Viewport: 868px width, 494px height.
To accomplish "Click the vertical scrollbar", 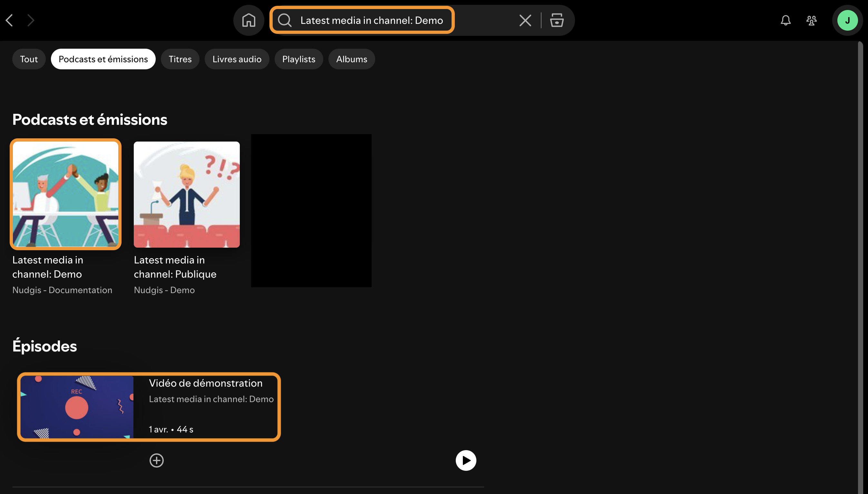I will coord(860,267).
